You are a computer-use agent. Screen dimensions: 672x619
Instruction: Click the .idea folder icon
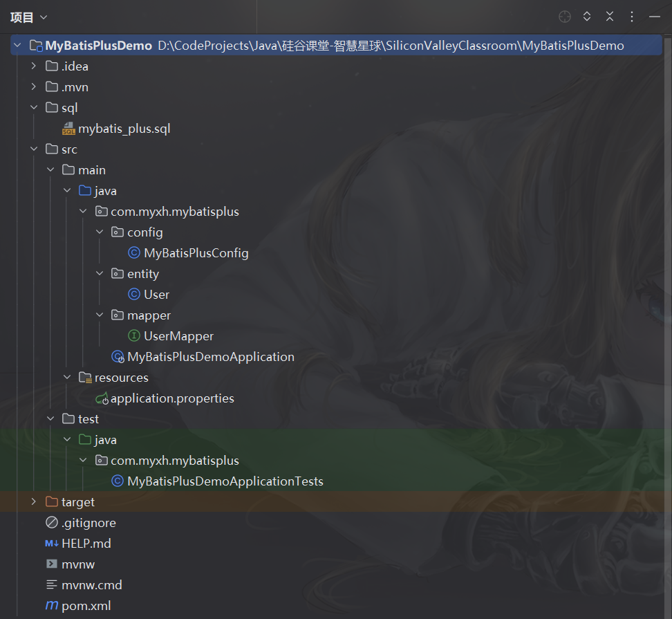point(52,66)
